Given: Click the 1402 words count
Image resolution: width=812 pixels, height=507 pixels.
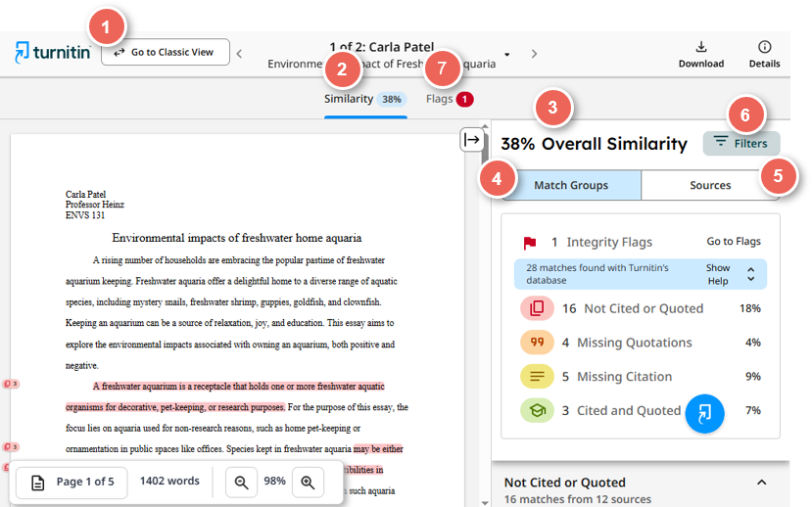Looking at the screenshot, I should tap(169, 482).
